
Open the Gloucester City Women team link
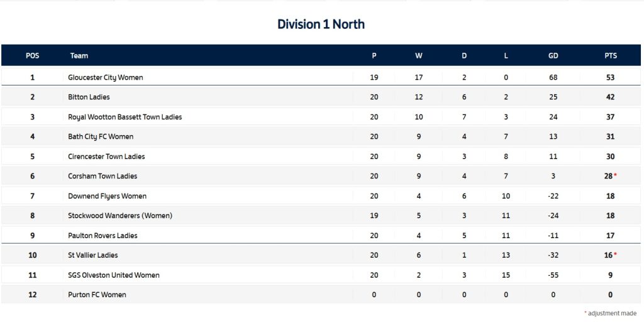coord(106,77)
